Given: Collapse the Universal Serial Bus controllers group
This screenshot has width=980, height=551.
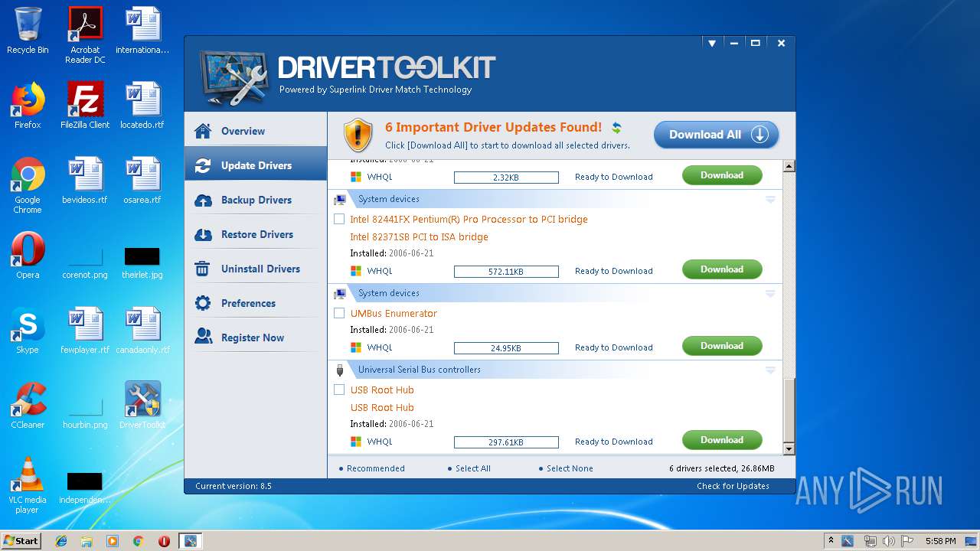Looking at the screenshot, I should (x=770, y=370).
